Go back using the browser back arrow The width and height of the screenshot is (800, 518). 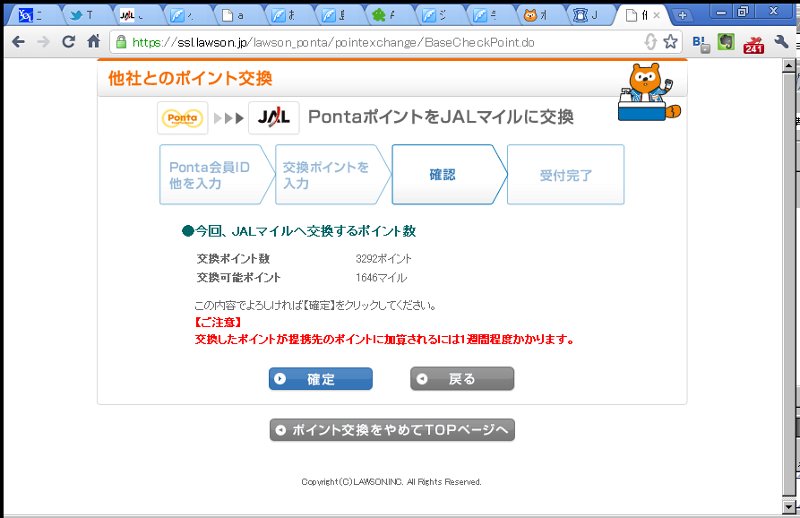click(x=18, y=42)
